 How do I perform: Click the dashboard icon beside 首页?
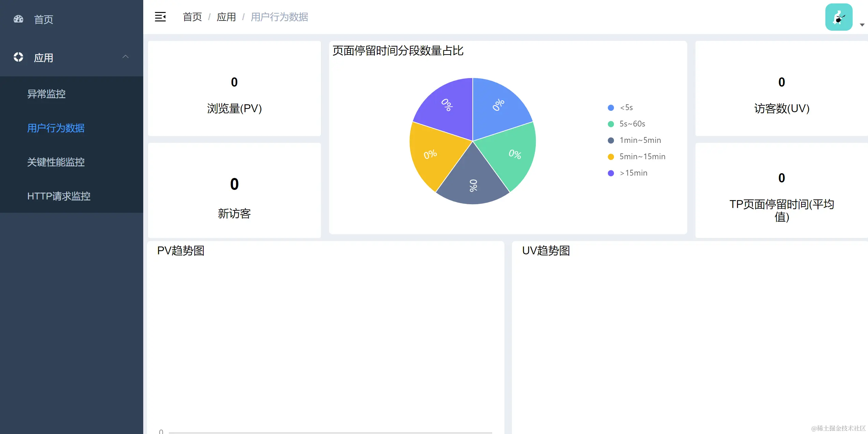click(18, 19)
